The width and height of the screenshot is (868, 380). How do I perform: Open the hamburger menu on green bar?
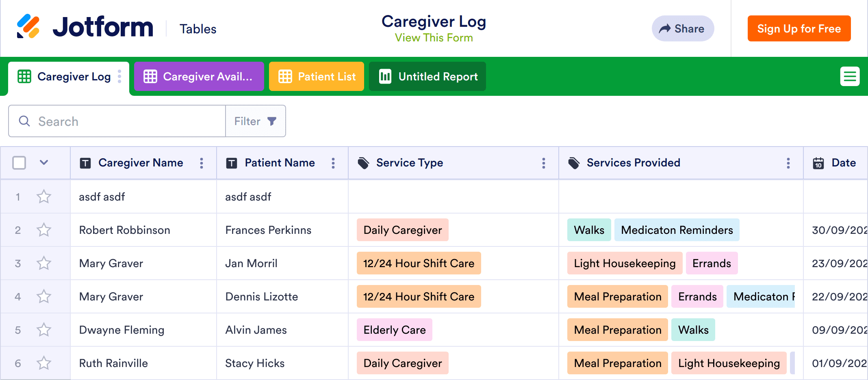click(x=850, y=76)
